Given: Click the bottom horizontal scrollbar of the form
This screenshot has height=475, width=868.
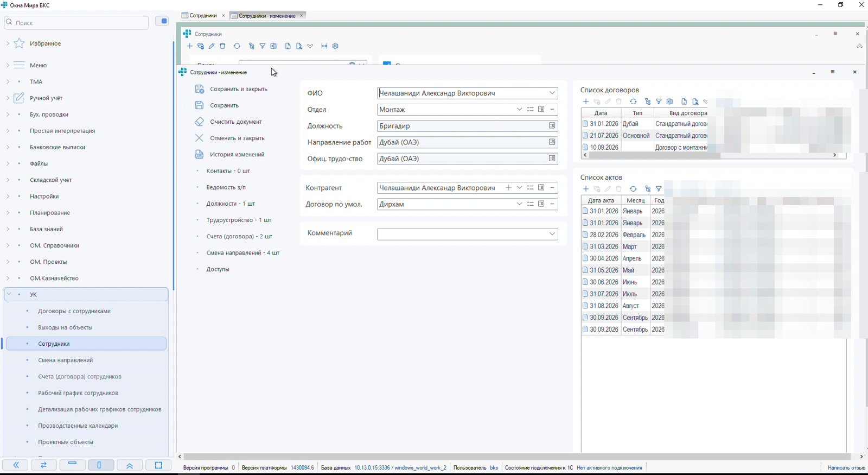Looking at the screenshot, I should coord(516,457).
